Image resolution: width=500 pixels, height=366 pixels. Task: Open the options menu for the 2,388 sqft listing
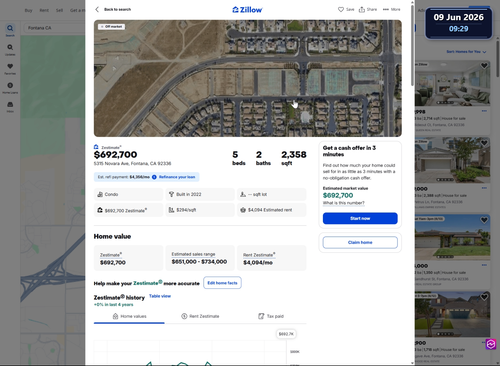tap(484, 188)
